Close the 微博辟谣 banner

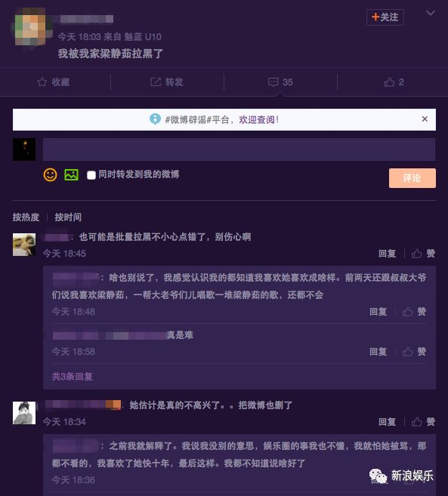425,119
